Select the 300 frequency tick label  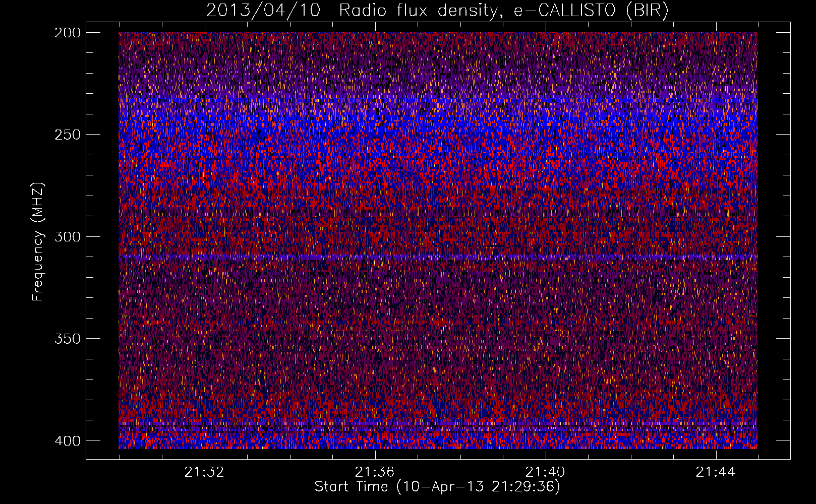[67, 236]
